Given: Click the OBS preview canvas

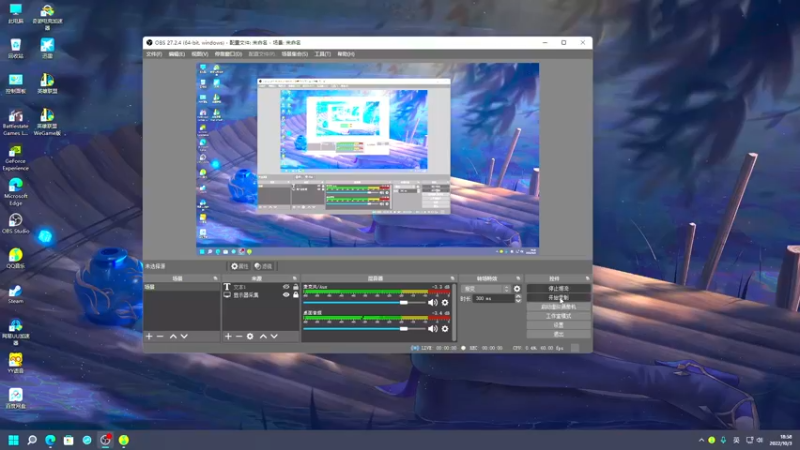Looking at the screenshot, I should 367,159.
